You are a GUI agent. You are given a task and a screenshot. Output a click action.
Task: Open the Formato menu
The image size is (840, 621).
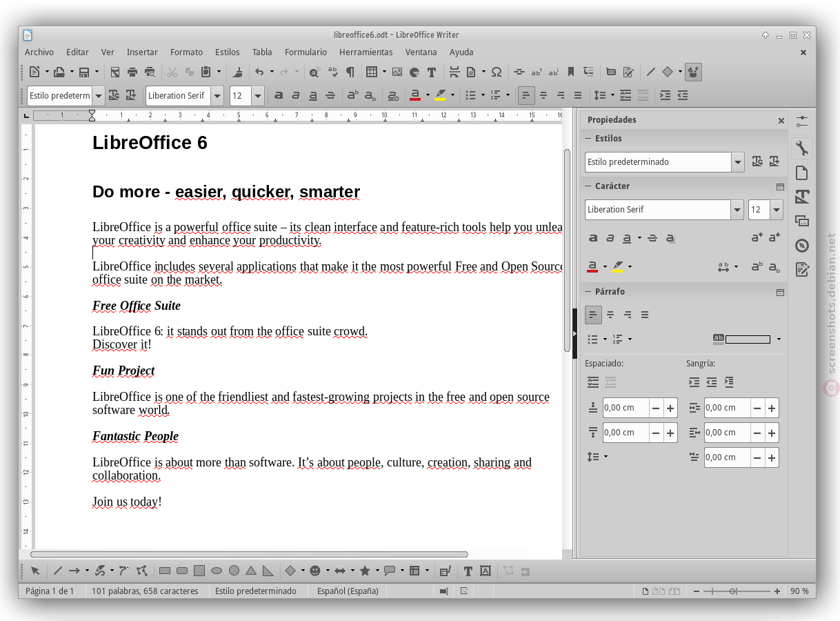186,52
